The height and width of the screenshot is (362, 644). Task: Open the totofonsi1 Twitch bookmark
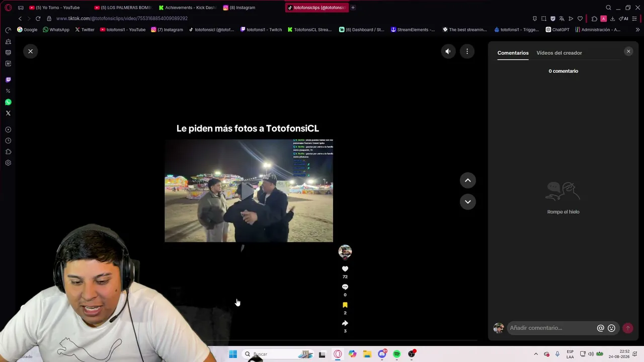point(261,30)
